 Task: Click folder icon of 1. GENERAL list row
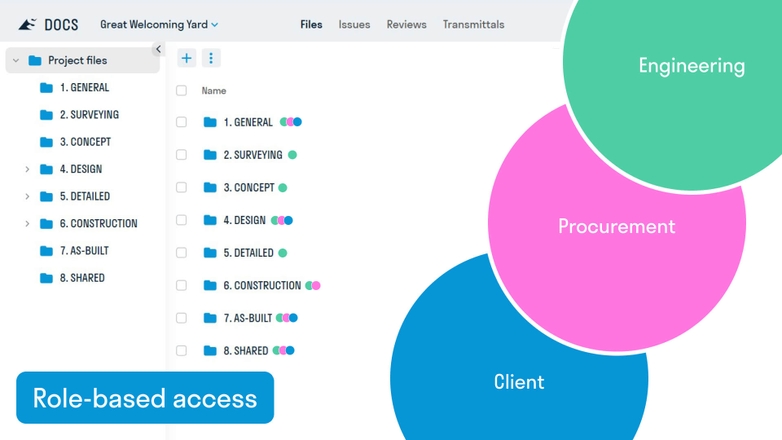point(210,122)
